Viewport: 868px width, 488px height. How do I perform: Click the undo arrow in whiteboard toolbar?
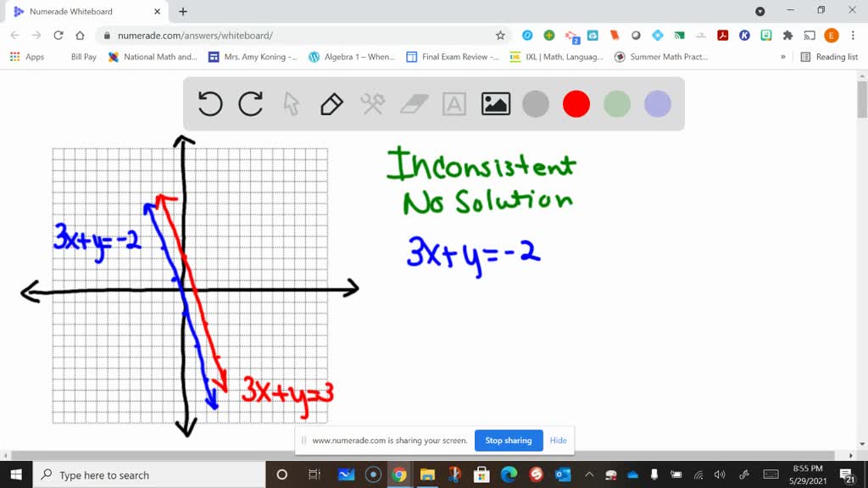click(x=209, y=104)
